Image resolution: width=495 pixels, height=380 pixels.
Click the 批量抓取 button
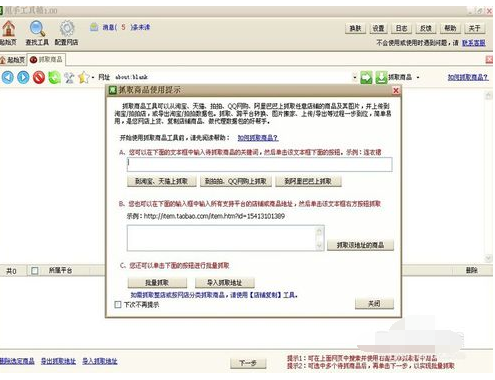[x=157, y=283]
